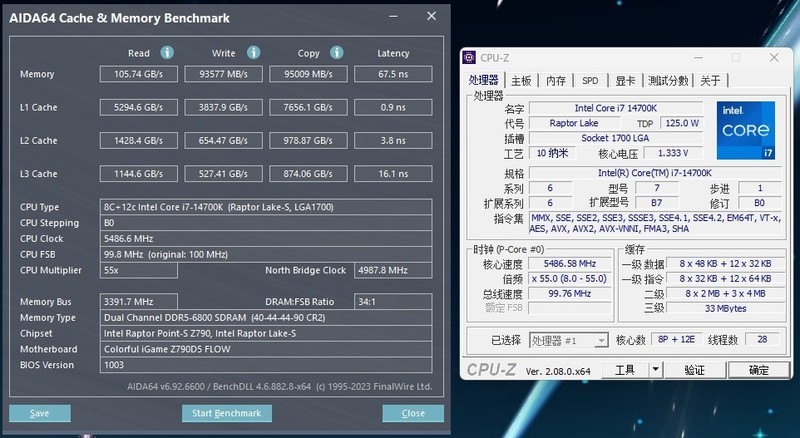Click the CPU Stepping B0 field in AIDA64

point(266,223)
